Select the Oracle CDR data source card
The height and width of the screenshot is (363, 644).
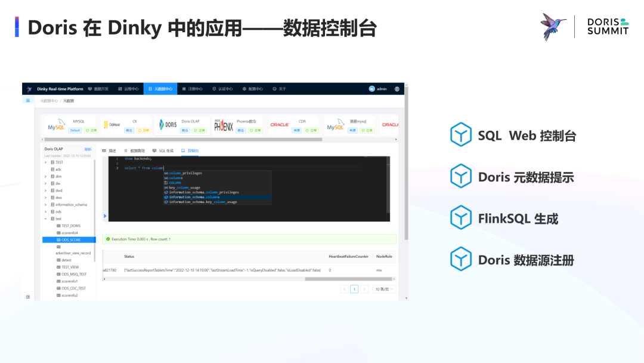click(293, 125)
